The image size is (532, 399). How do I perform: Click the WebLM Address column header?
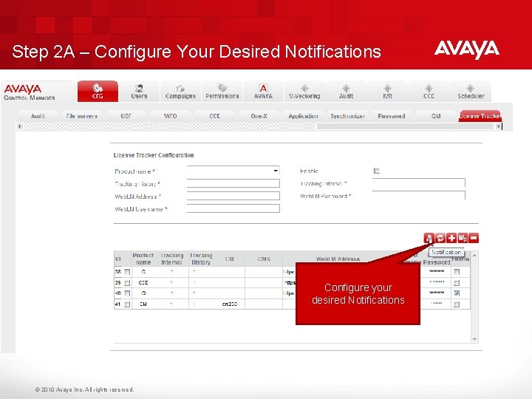tap(338, 259)
